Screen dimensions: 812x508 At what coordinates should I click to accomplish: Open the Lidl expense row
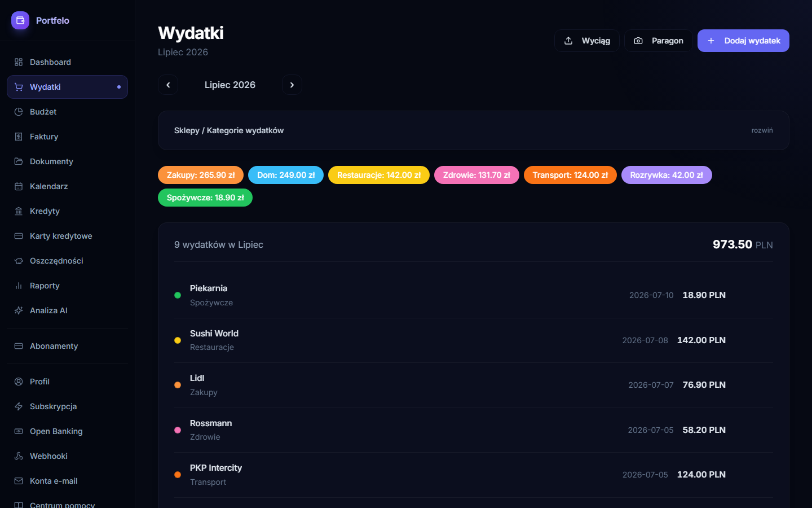[474, 385]
